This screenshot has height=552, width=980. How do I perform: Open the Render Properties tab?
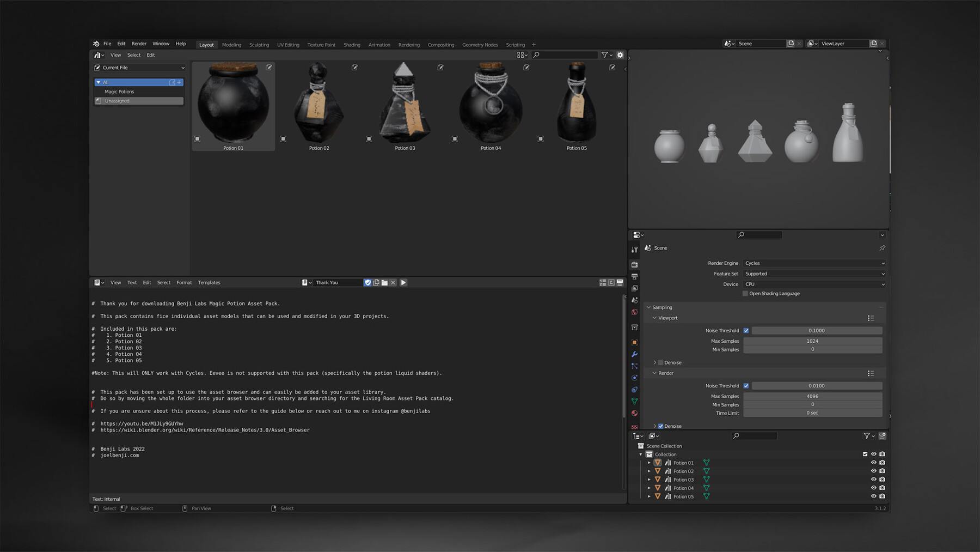point(634,264)
